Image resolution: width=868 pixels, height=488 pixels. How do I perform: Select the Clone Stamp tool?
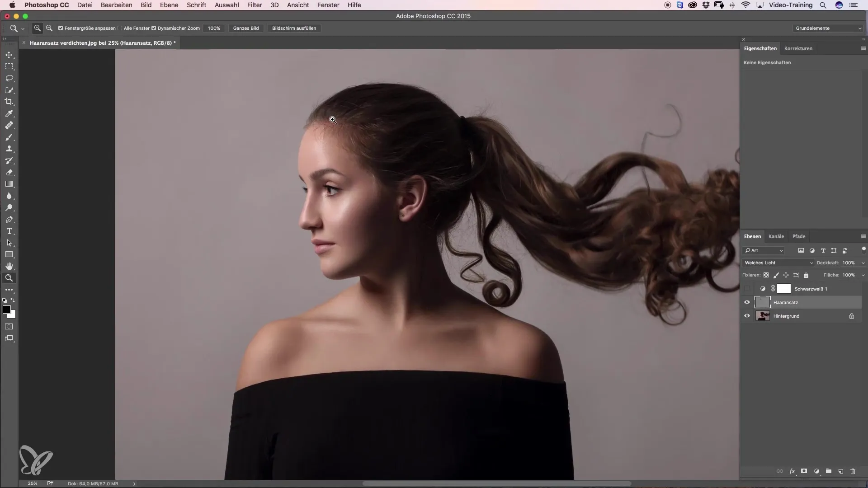click(x=9, y=149)
